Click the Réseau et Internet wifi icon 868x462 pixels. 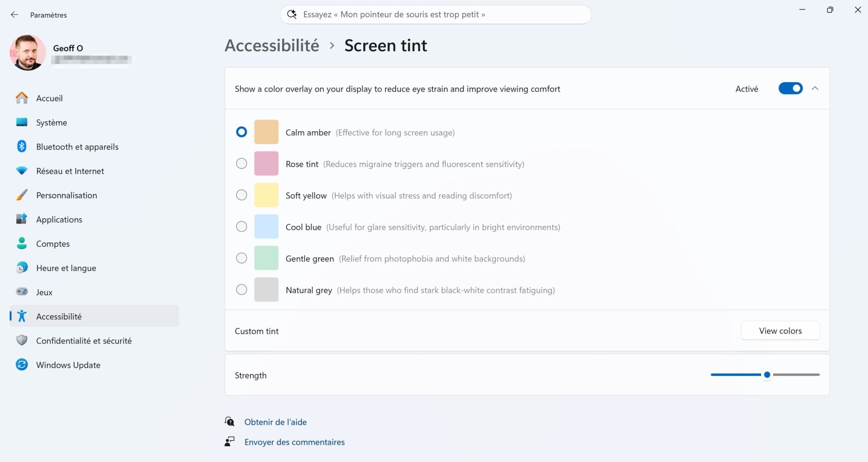pos(21,171)
